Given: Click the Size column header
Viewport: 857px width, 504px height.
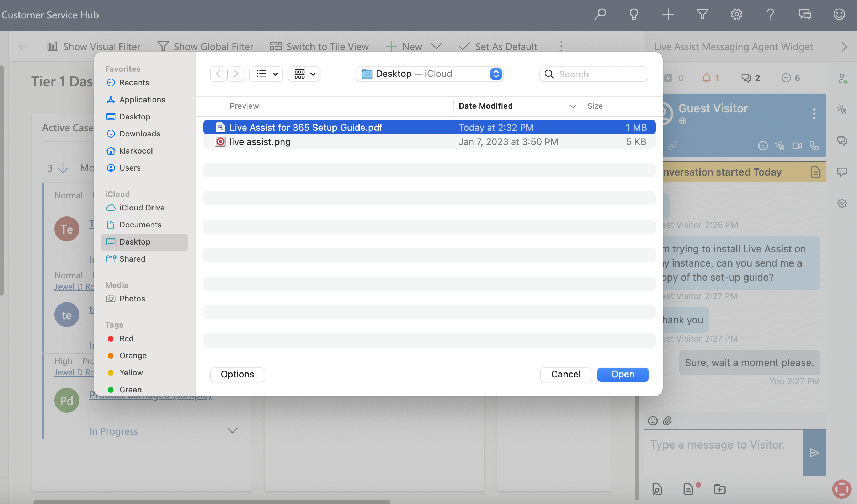Looking at the screenshot, I should click(x=595, y=106).
